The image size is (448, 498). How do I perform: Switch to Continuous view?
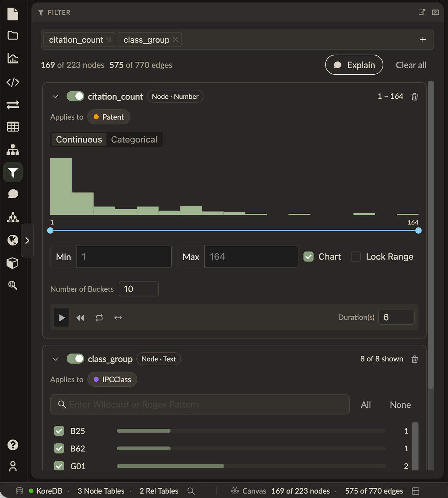(79, 139)
